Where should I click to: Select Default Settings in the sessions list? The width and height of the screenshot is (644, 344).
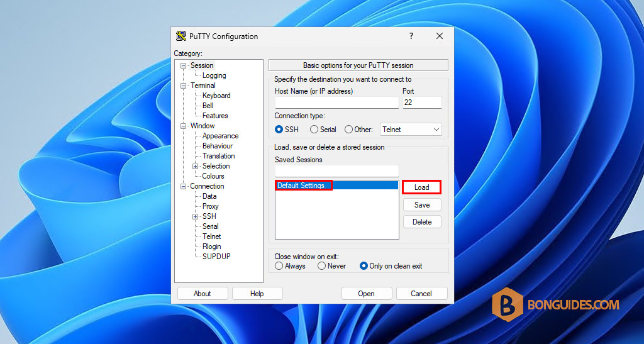tap(337, 186)
